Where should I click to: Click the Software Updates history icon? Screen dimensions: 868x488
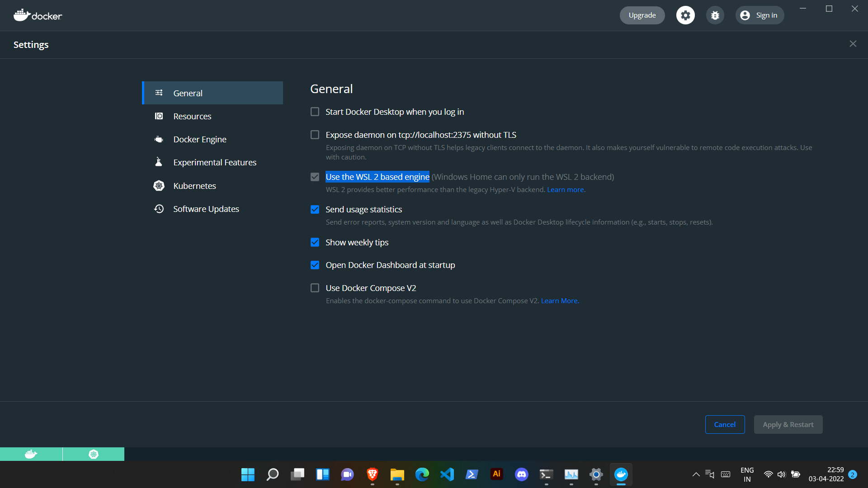coord(159,209)
